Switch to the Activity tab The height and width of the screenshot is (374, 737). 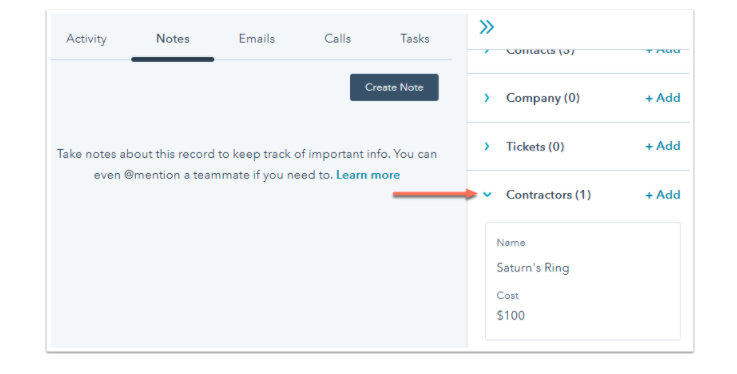click(x=86, y=39)
